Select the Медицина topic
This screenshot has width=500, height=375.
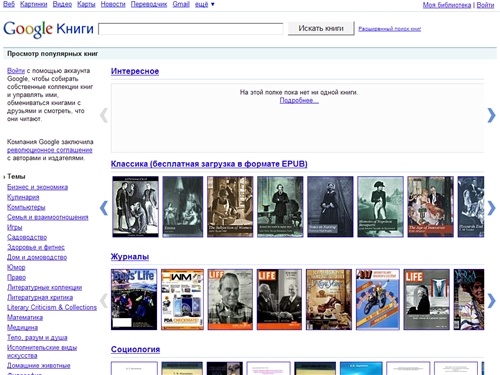pyautogui.click(x=22, y=327)
